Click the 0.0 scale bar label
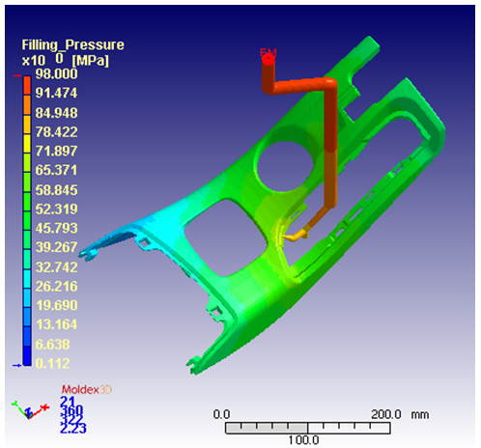The width and height of the screenshot is (481, 448). 221,414
